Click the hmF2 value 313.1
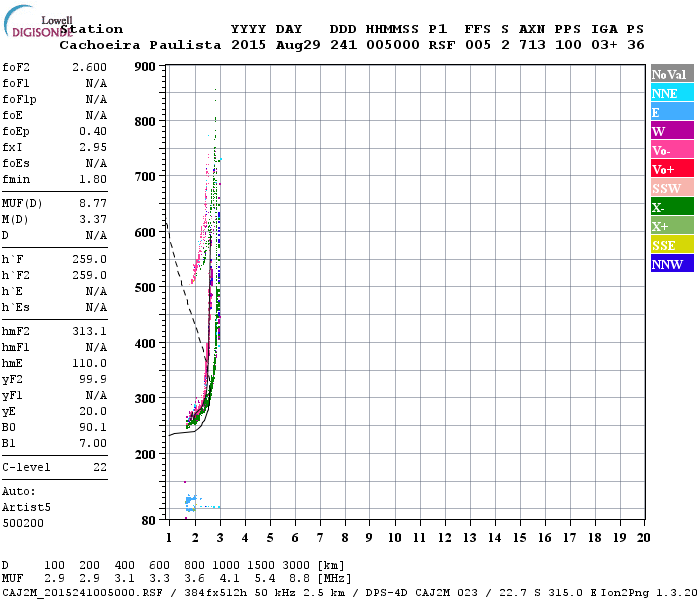 point(89,332)
